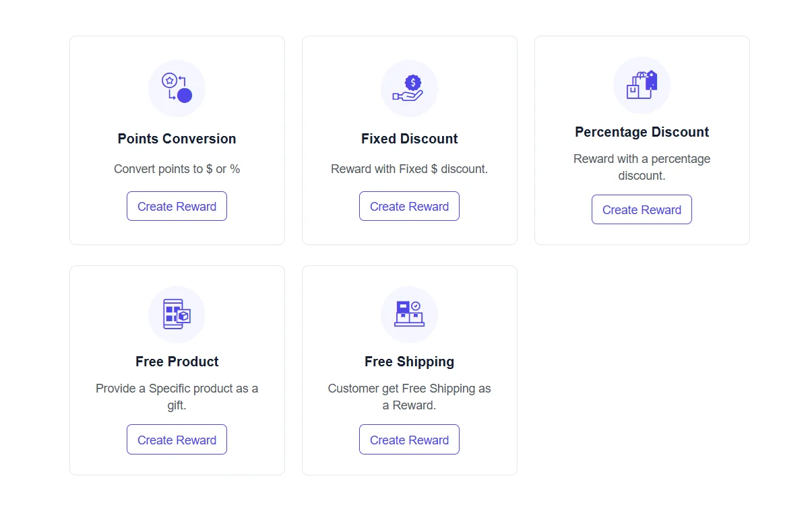Create a Free Shipping reward
This screenshot has height=505, width=812.
point(409,440)
